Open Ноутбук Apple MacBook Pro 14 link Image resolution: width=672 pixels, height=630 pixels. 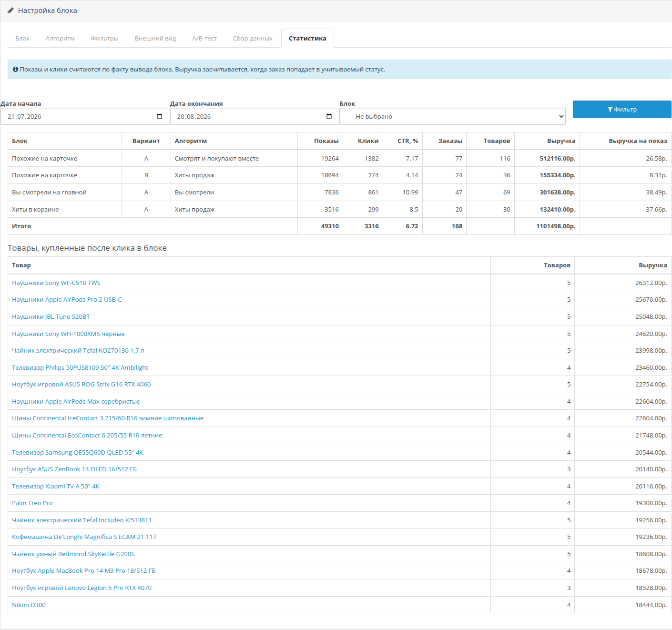click(x=83, y=571)
